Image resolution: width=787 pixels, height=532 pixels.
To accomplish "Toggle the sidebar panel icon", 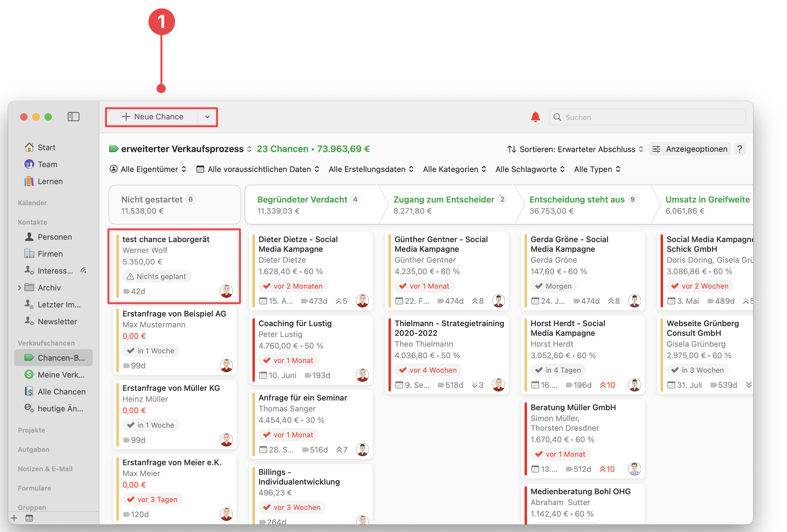I will point(73,117).
